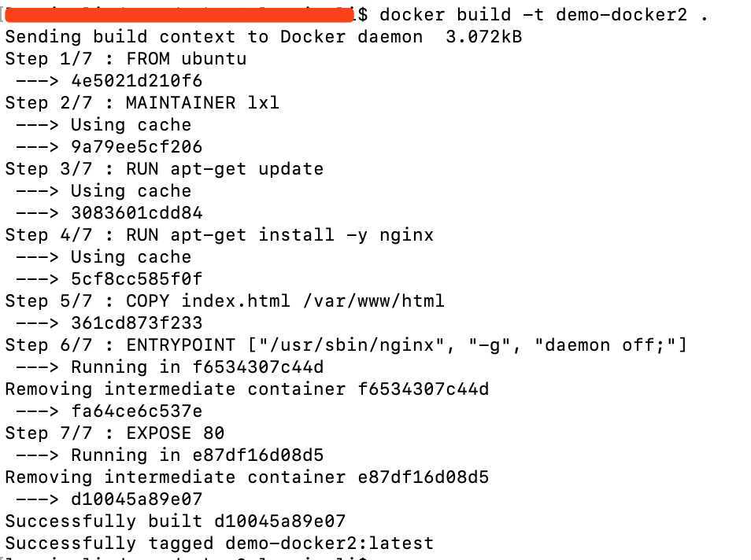Click 'Removing intermediate container e87df16d08d5' line

(246, 477)
